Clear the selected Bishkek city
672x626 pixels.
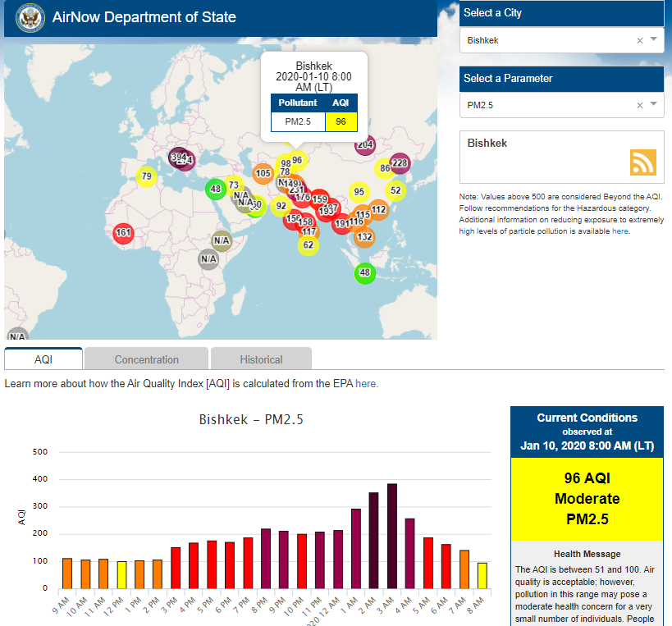pos(640,40)
